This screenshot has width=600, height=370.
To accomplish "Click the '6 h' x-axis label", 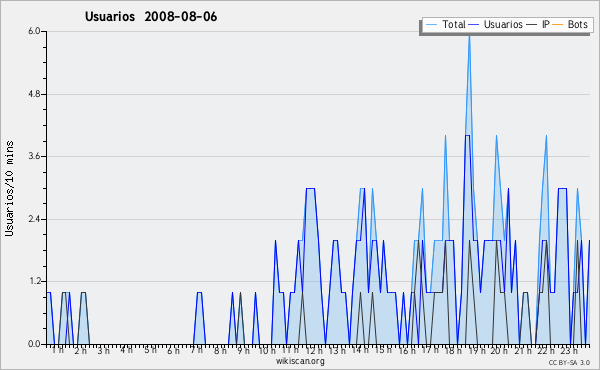I will pos(173,350).
